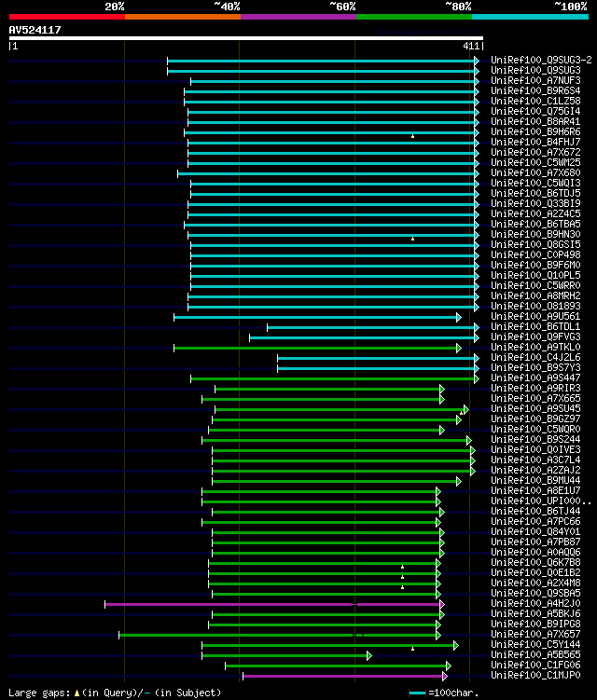
Task: Select UniRef100_C4J2L6 label
Action: click(535, 358)
